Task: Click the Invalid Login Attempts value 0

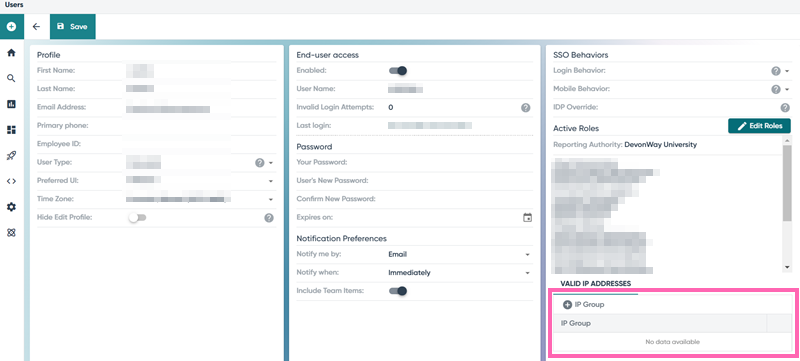Action: point(390,108)
